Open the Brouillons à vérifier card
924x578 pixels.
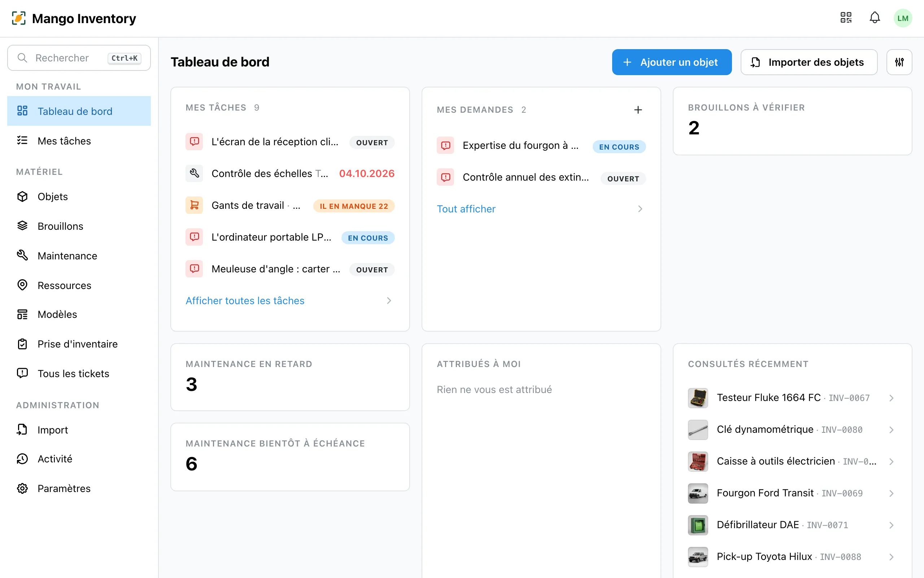[x=792, y=121]
